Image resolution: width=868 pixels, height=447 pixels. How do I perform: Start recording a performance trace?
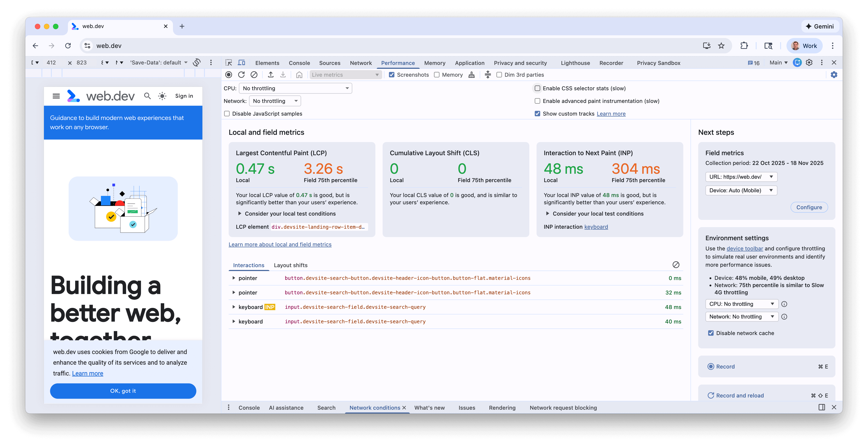[x=229, y=75]
